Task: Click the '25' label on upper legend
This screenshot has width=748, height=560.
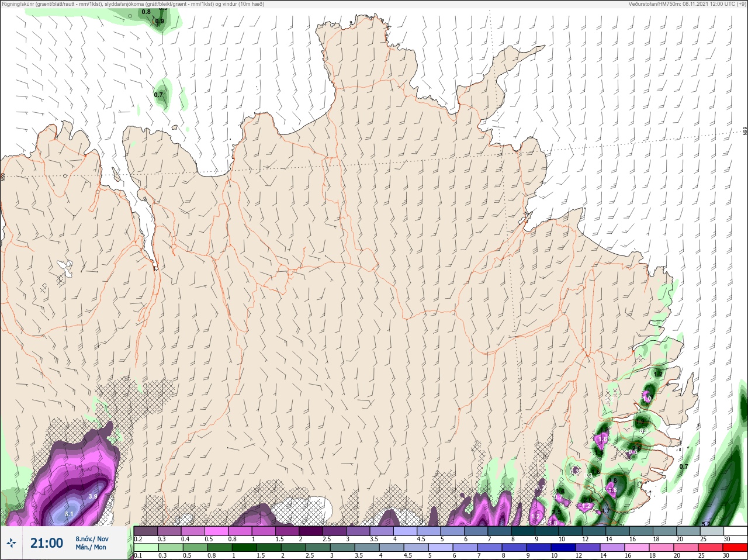Action: (702, 539)
